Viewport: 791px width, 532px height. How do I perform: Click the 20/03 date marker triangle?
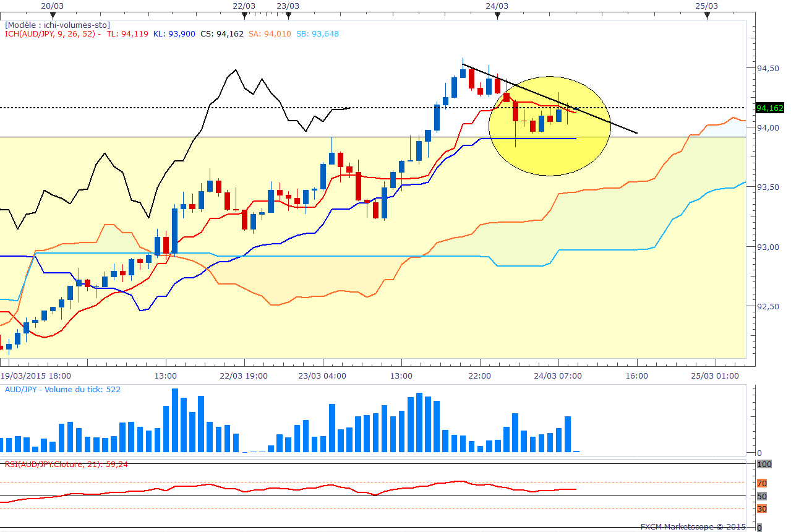54,15
